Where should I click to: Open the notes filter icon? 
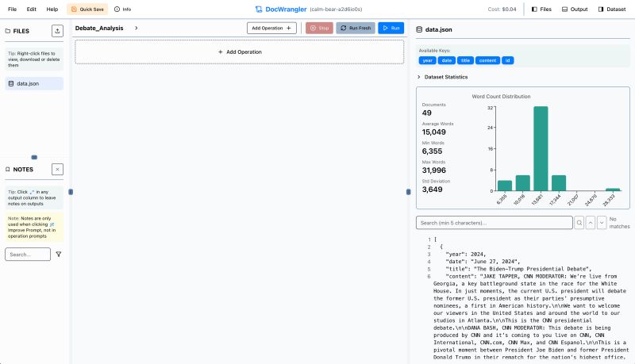[x=59, y=255]
